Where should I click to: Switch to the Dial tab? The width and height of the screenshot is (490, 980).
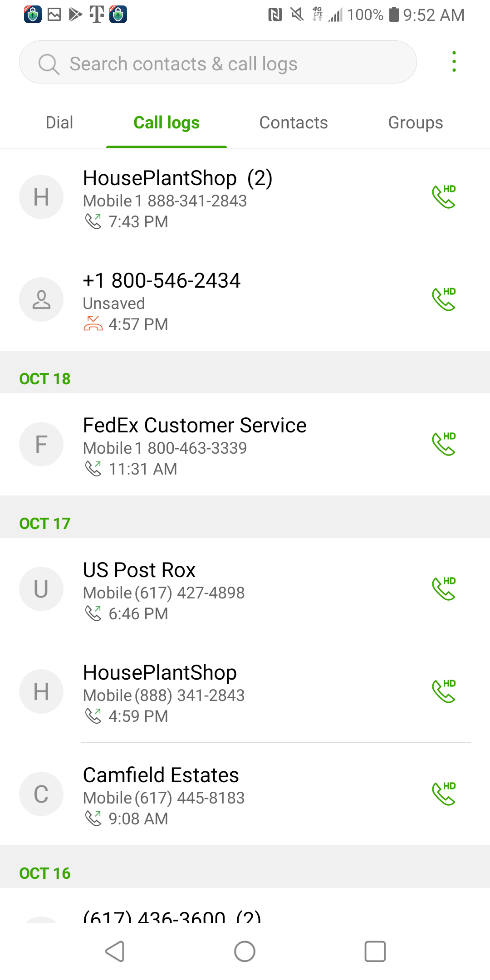coord(59,122)
